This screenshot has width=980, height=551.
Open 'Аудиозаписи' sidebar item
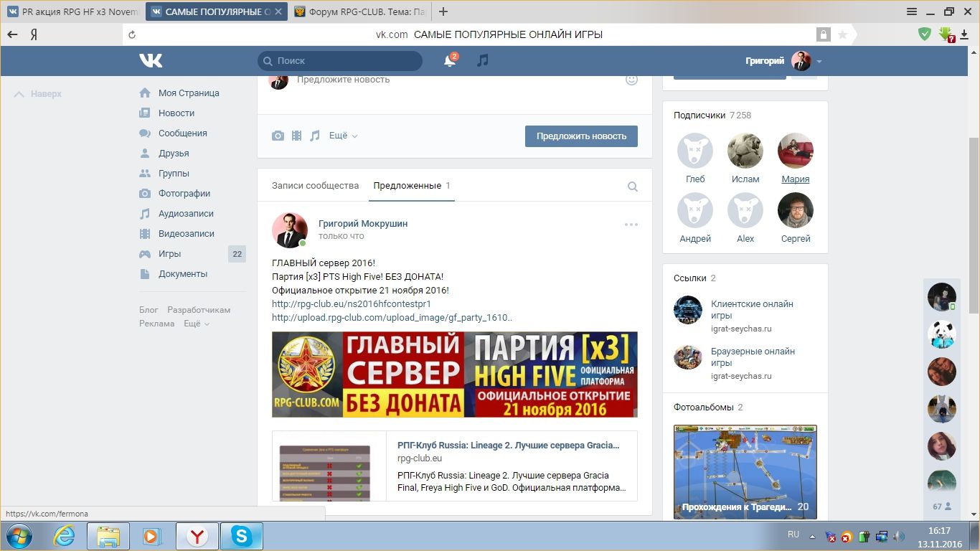tap(186, 213)
